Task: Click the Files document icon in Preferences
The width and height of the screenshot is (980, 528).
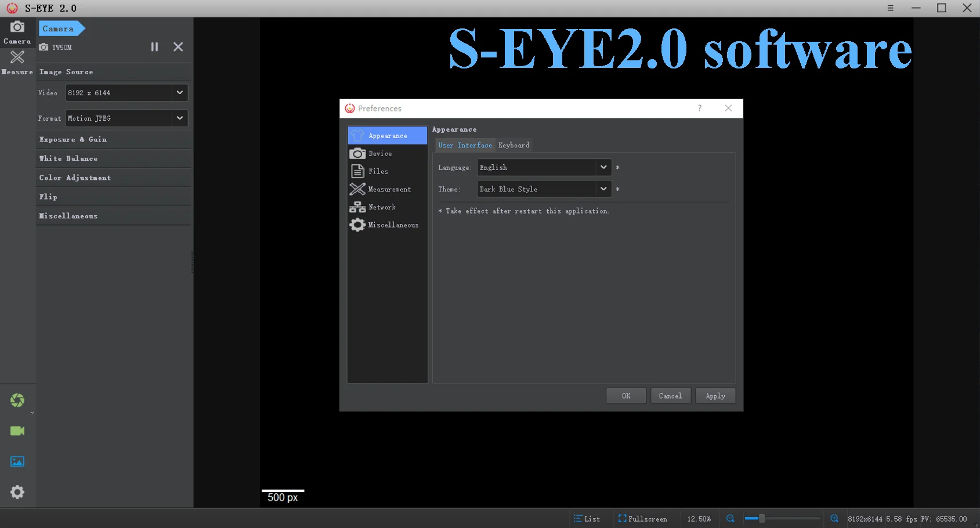Action: click(x=357, y=171)
